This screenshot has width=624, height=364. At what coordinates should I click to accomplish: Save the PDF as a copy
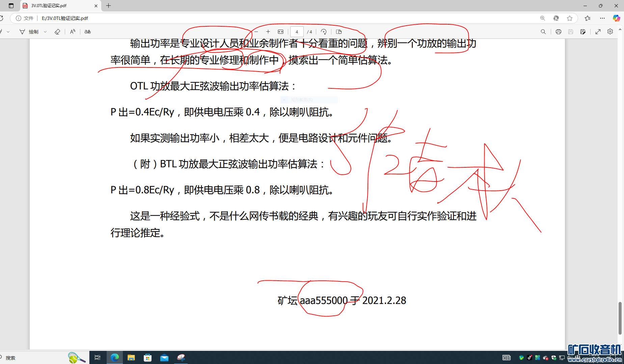pos(583,32)
